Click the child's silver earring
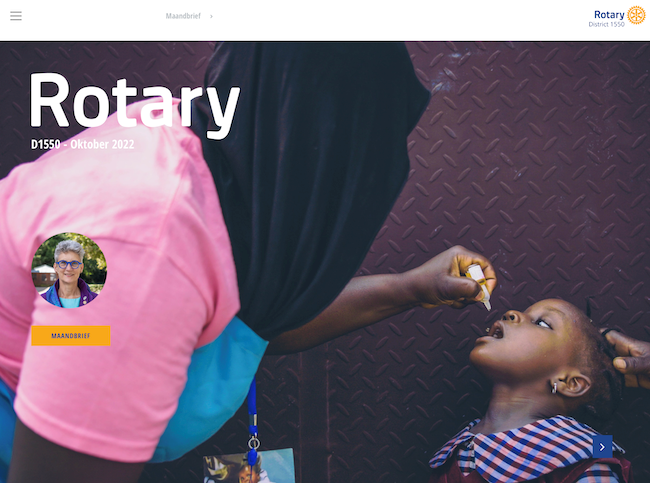The image size is (650, 483). click(x=554, y=388)
